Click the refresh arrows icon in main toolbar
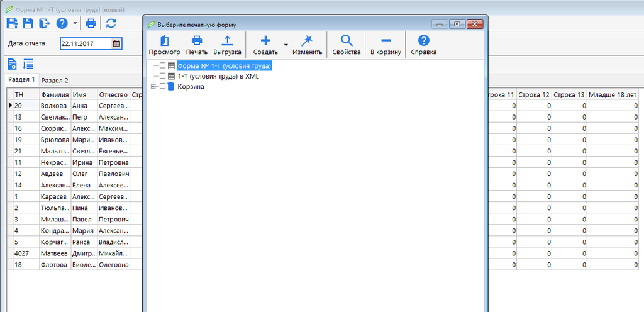This screenshot has height=312, width=644. tap(111, 23)
